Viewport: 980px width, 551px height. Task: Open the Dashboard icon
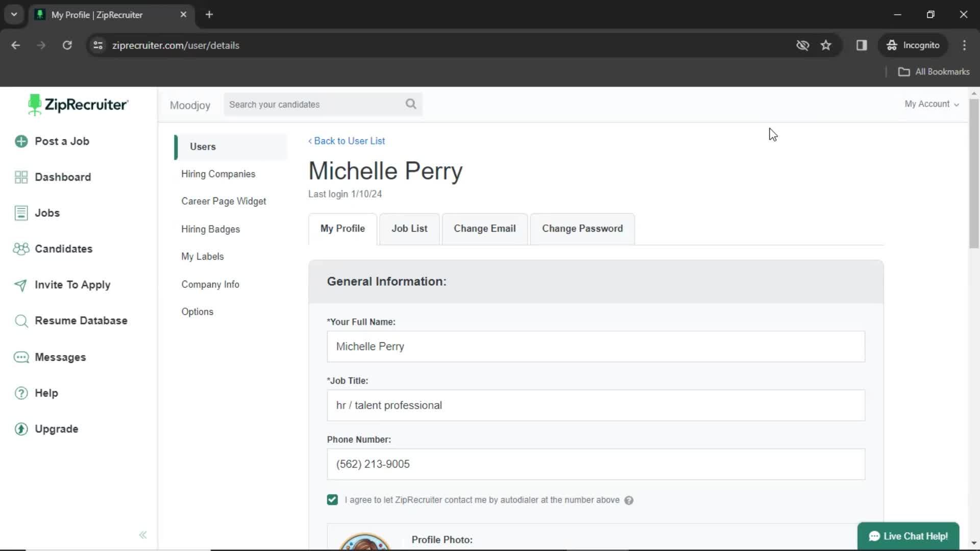(x=21, y=177)
